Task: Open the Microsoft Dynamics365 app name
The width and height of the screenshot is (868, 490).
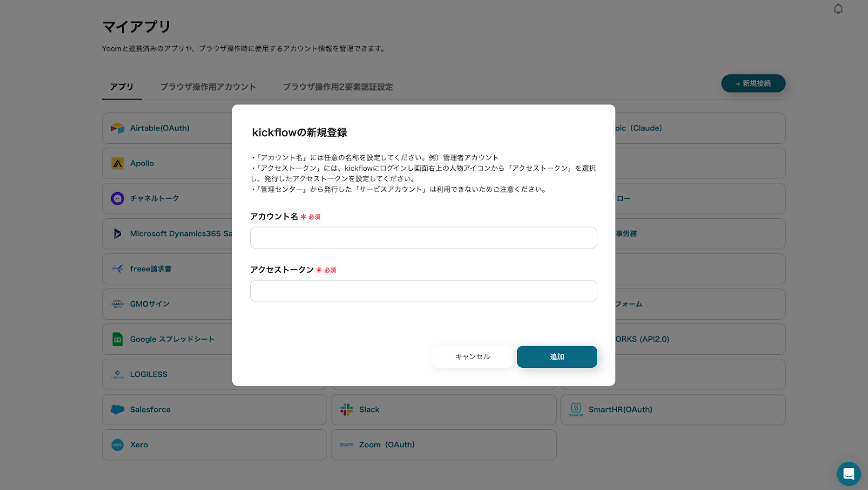Action: pyautogui.click(x=181, y=234)
